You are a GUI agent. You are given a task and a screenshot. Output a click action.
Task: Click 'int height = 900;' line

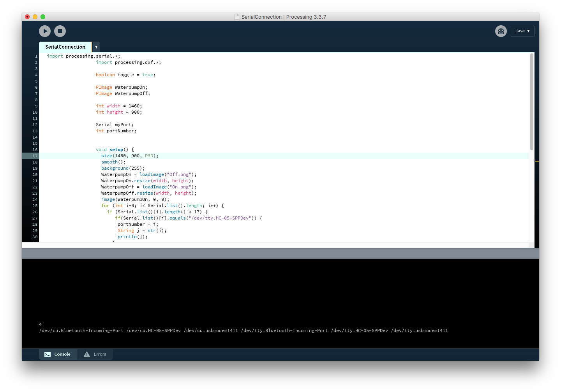pyautogui.click(x=119, y=112)
